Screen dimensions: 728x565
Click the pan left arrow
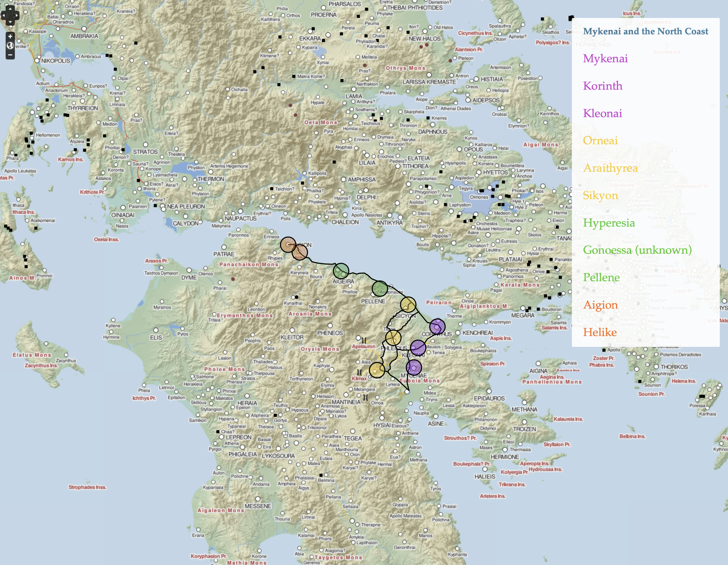pos(4,15)
